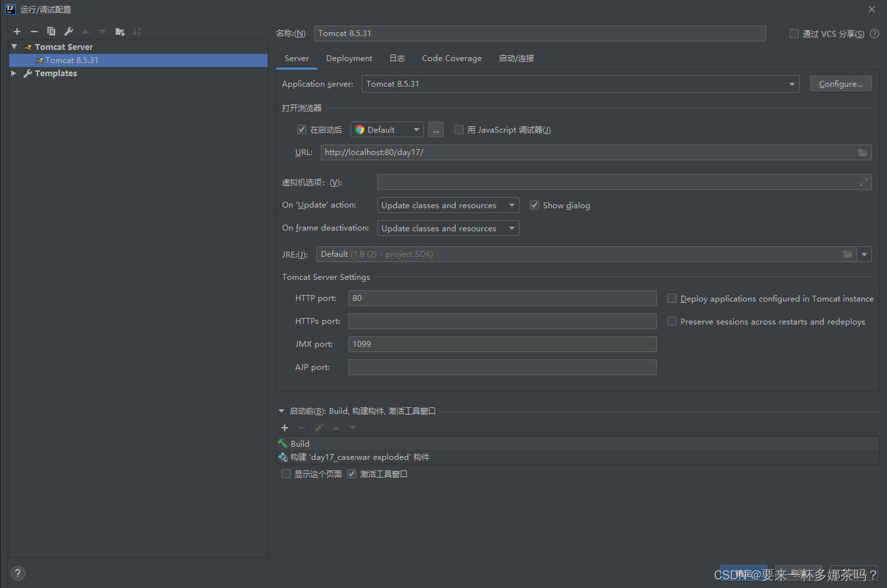The image size is (887, 588).
Task: Browse for JRE with the folder icon
Action: [848, 254]
